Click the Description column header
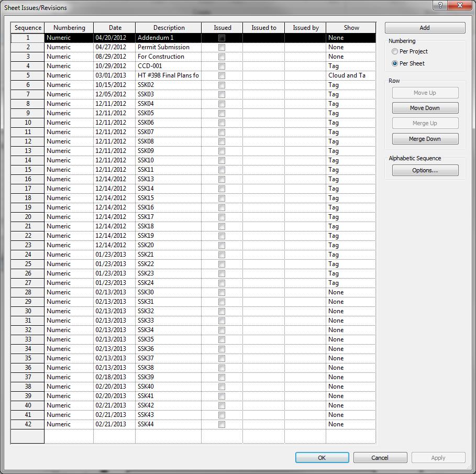The image size is (476, 474). [x=169, y=27]
